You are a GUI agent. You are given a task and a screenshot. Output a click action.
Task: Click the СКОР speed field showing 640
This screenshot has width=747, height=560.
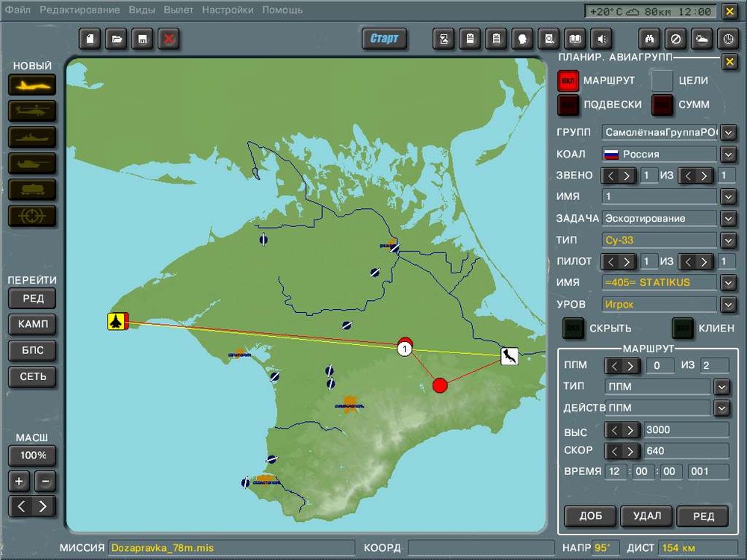tap(686, 451)
